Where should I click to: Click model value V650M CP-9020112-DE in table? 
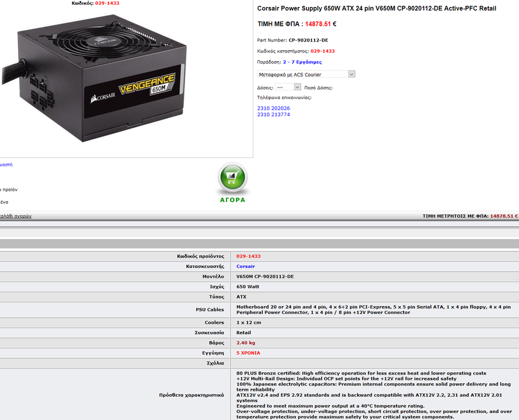265,276
